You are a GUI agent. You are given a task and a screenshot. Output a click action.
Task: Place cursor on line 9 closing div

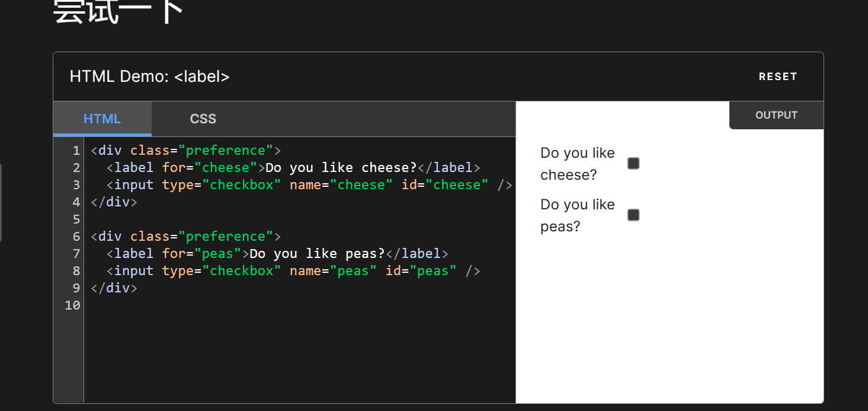pos(114,288)
